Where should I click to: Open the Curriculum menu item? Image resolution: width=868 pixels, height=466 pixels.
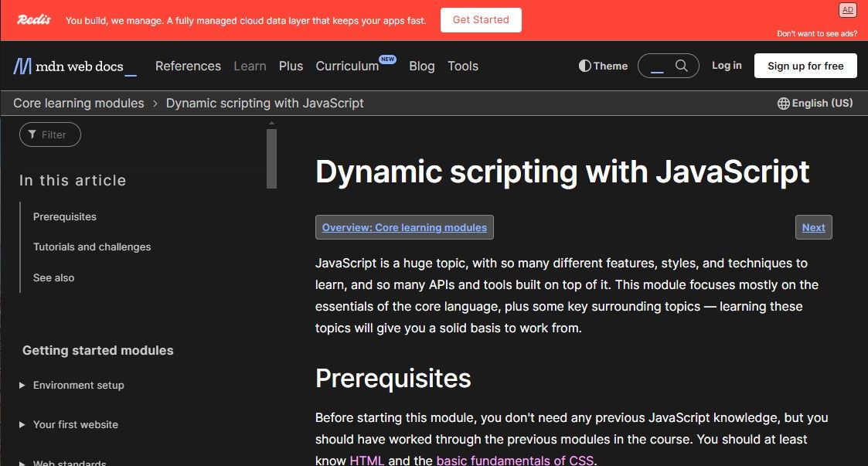[347, 66]
